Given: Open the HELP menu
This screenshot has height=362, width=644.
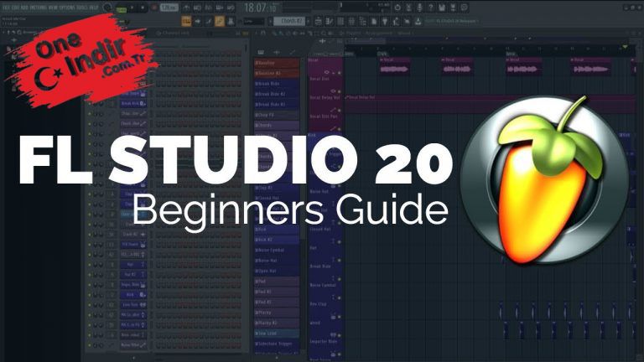Looking at the screenshot, I should click(93, 8).
